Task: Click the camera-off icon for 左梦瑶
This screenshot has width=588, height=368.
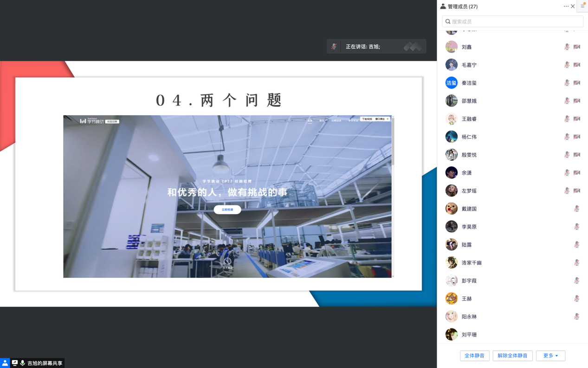Action: tap(577, 191)
